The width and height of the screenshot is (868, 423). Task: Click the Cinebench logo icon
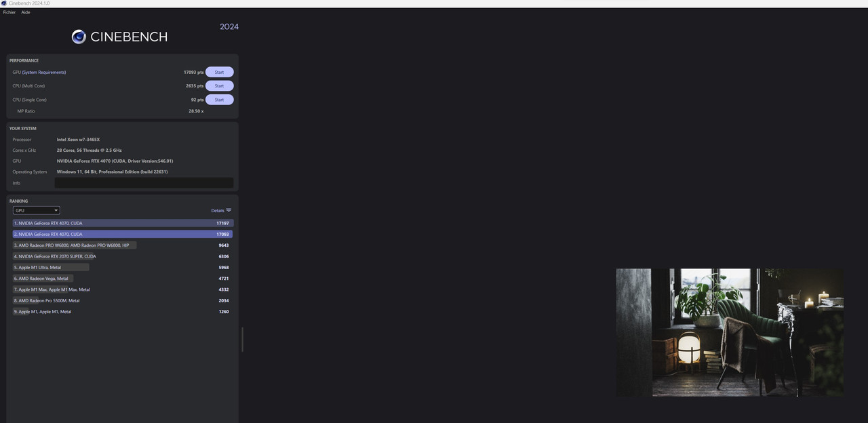pyautogui.click(x=79, y=37)
